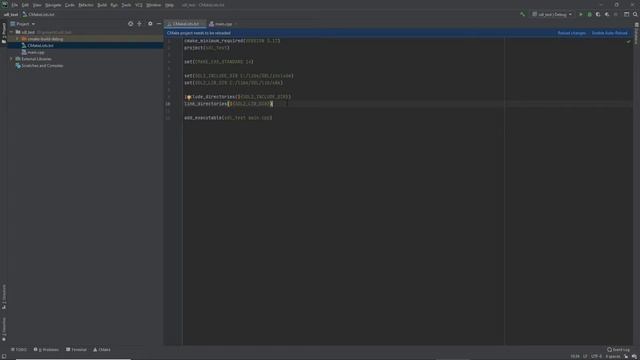Screen dimensions: 640x360
Task: Hide the Project panel with minus icon
Action: [159, 24]
